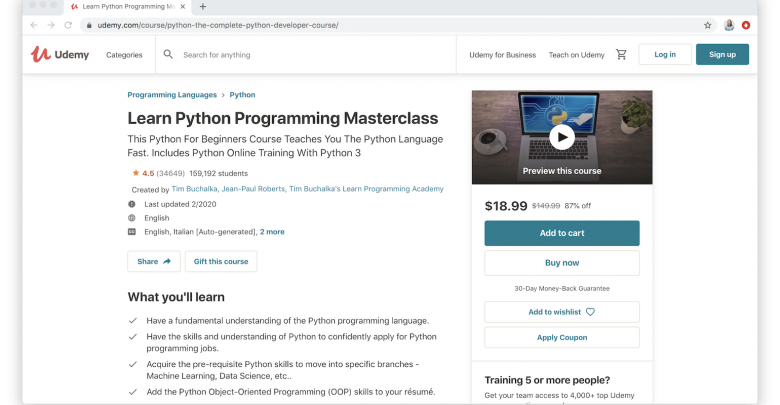Go forward in browser history
Viewport: 780px width, 405px height.
click(51, 25)
